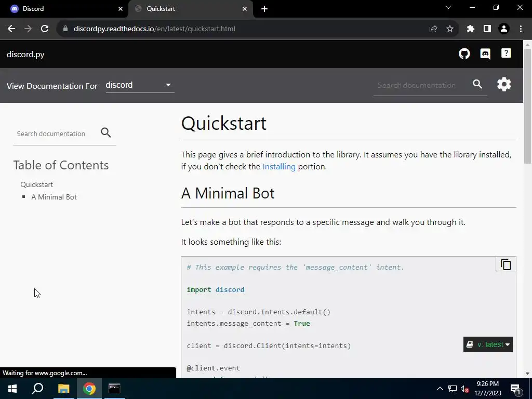Click the browser forward arrow

[28, 29]
